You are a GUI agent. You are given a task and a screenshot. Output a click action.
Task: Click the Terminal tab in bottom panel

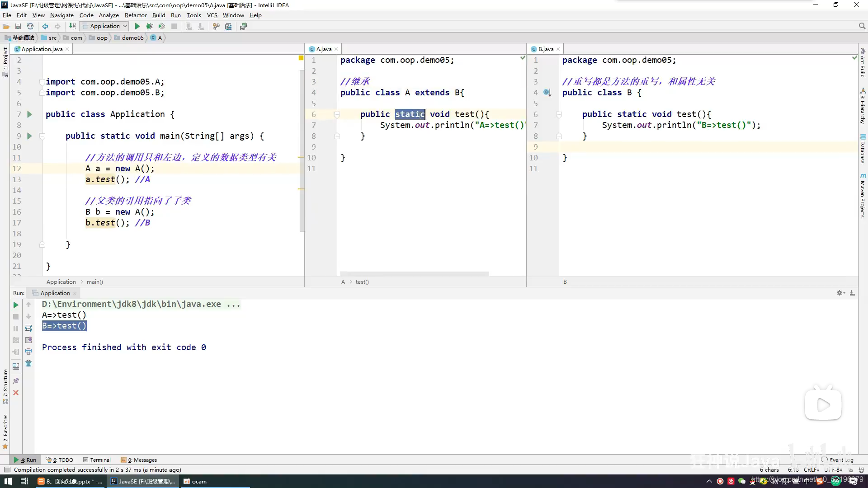pos(100,460)
